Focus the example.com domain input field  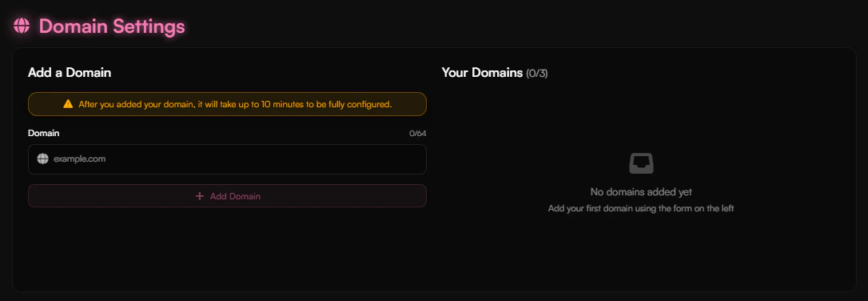point(227,159)
